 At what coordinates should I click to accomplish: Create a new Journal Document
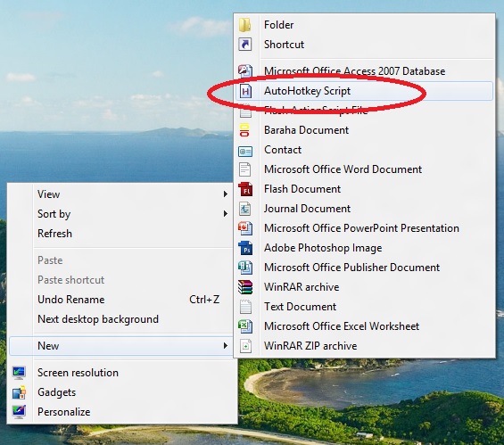tap(365, 209)
